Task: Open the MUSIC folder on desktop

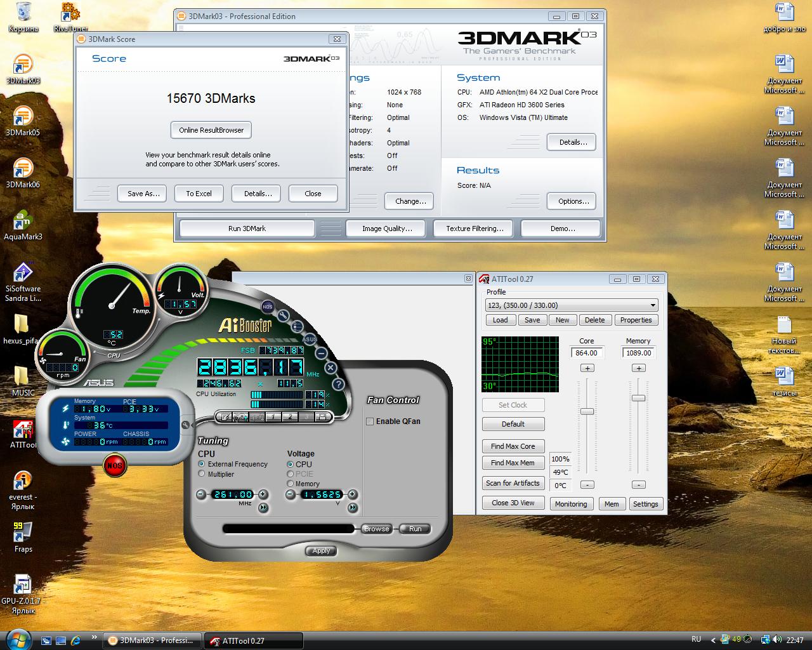Action: [x=23, y=381]
